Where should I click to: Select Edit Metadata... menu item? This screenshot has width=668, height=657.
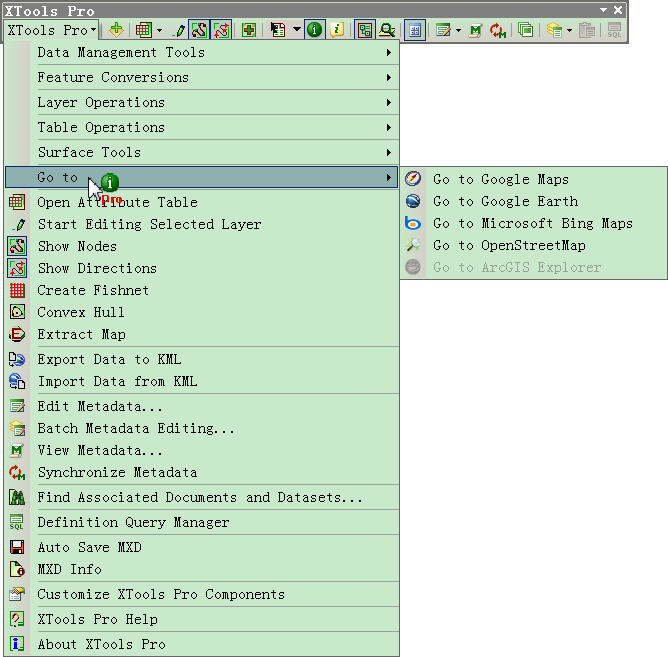click(x=202, y=406)
